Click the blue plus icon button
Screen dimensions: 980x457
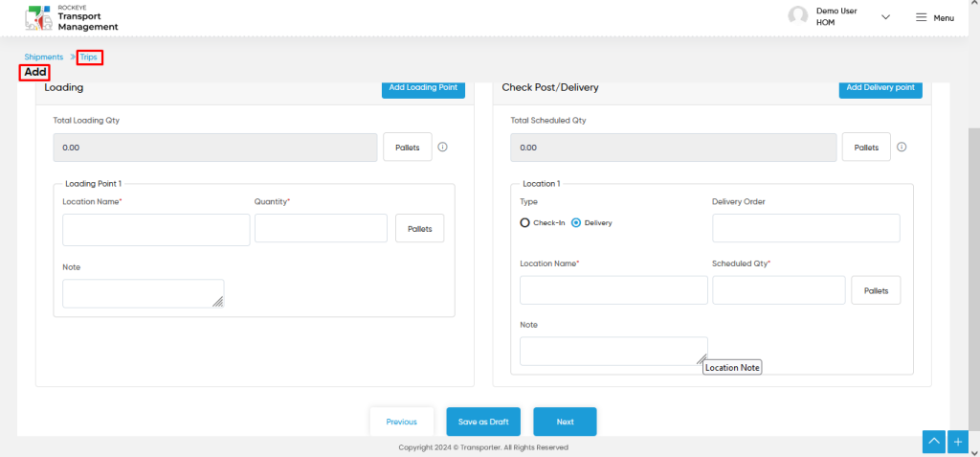point(958,442)
